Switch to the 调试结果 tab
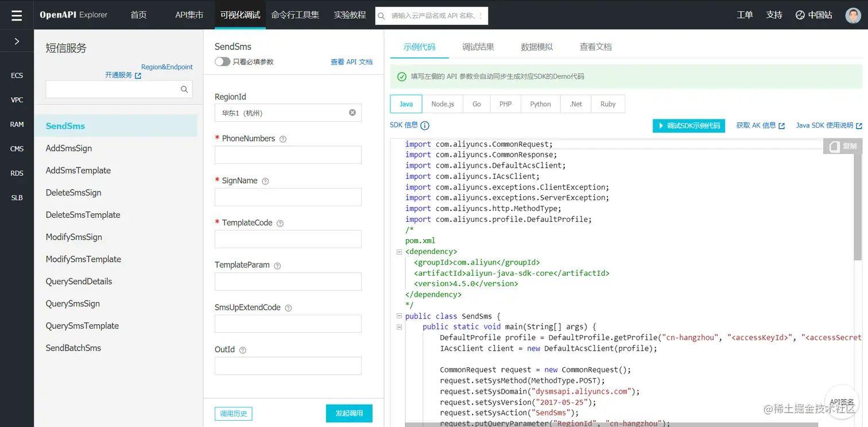 pos(478,47)
